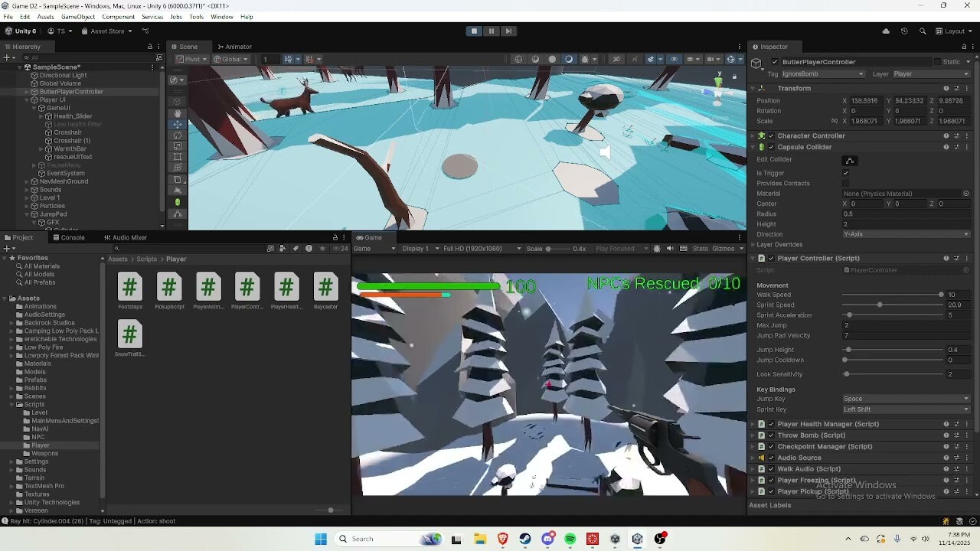Open Undo History from top toolbar
The height and width of the screenshot is (551, 980).
click(904, 31)
